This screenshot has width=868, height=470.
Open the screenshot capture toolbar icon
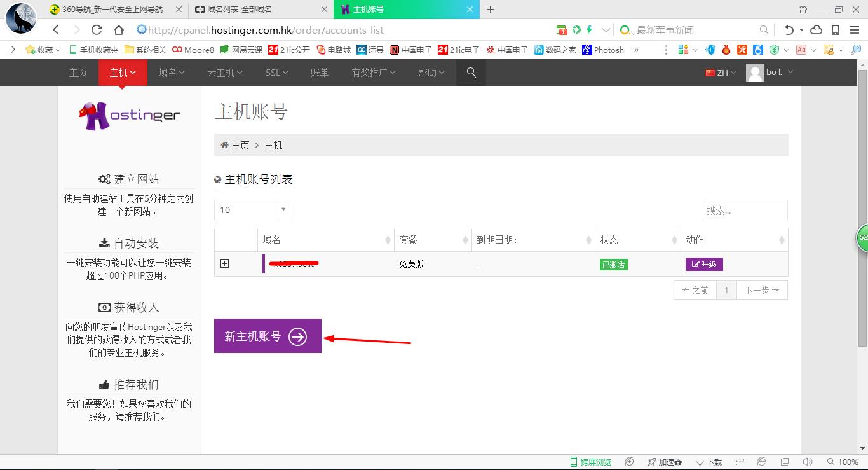830,49
